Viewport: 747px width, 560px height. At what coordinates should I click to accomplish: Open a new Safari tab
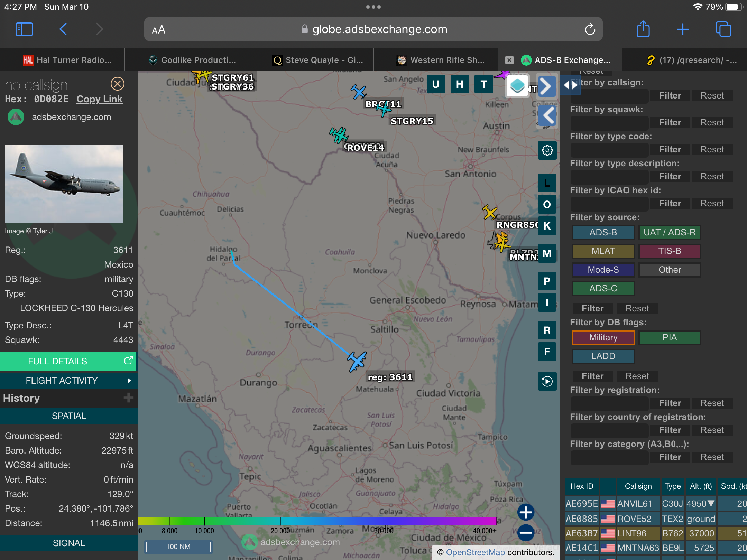[x=683, y=29]
